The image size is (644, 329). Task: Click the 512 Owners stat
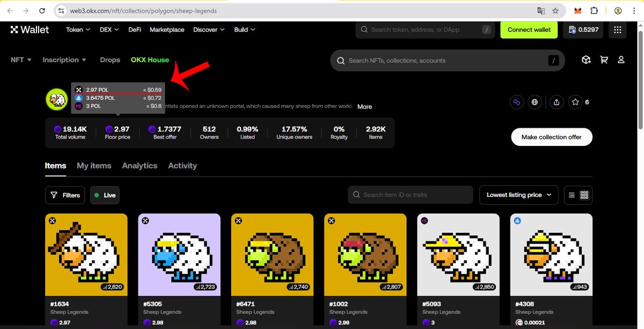[209, 133]
